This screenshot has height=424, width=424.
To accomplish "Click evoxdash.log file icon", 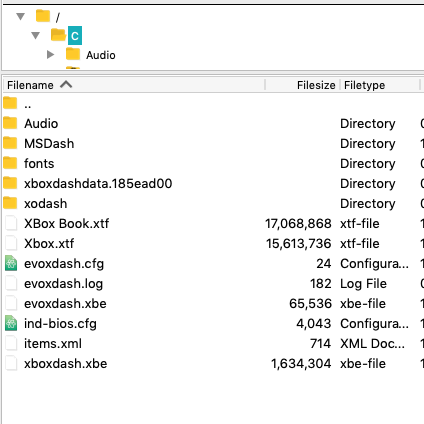I will pos(11,283).
